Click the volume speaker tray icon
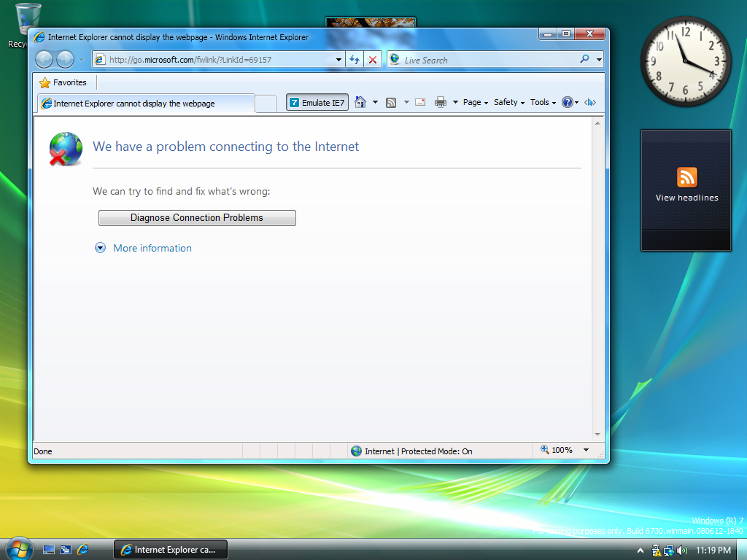 682,551
